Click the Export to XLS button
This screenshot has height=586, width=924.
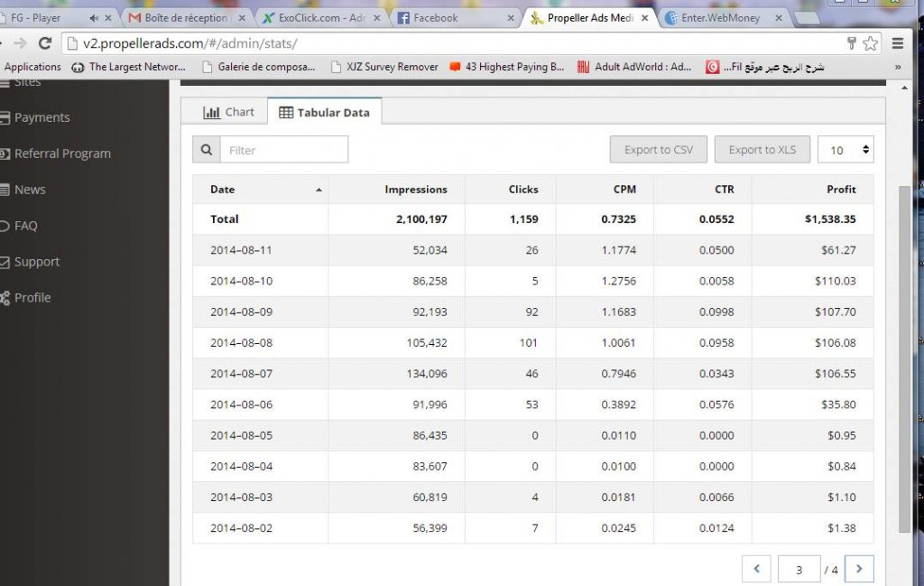coord(762,150)
